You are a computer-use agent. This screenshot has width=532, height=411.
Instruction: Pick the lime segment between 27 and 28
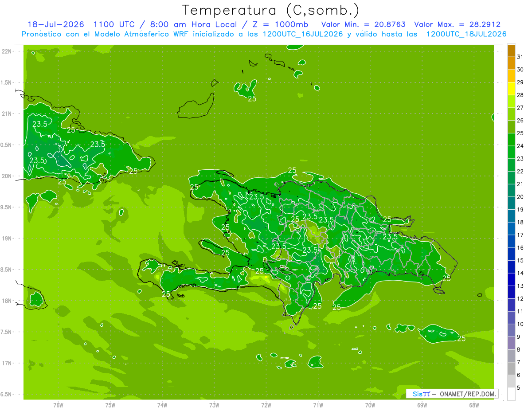511,102
